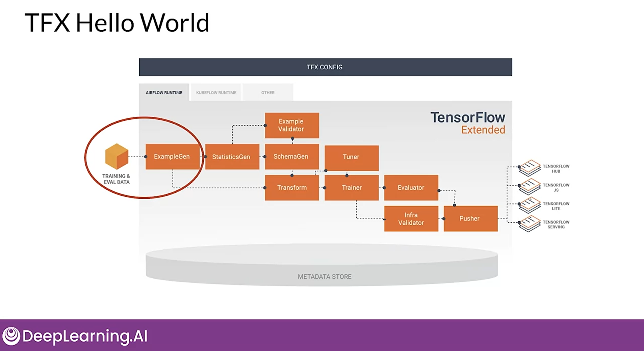The height and width of the screenshot is (351, 644).
Task: Select the Evaluator component box
Action: click(411, 188)
